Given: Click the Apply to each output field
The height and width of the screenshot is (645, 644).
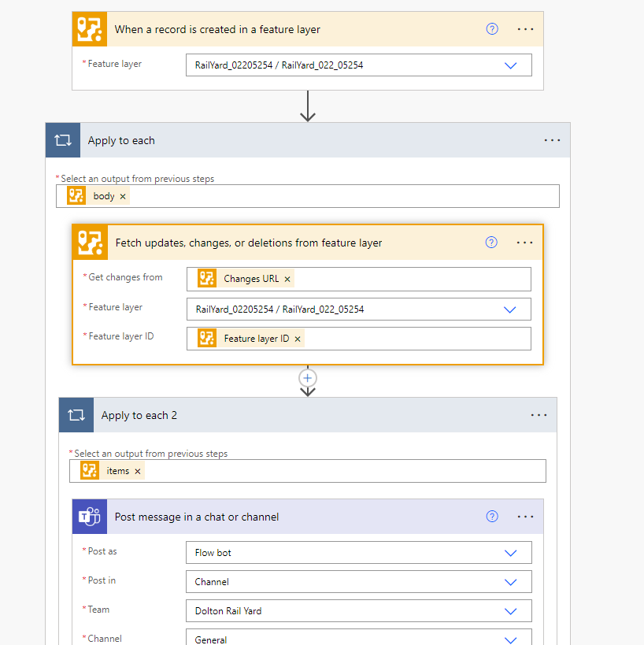Looking at the screenshot, I should point(308,196).
